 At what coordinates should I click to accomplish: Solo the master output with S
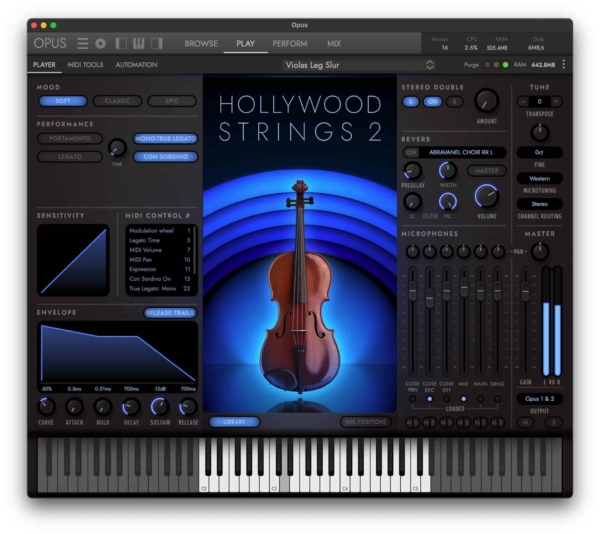[554, 422]
